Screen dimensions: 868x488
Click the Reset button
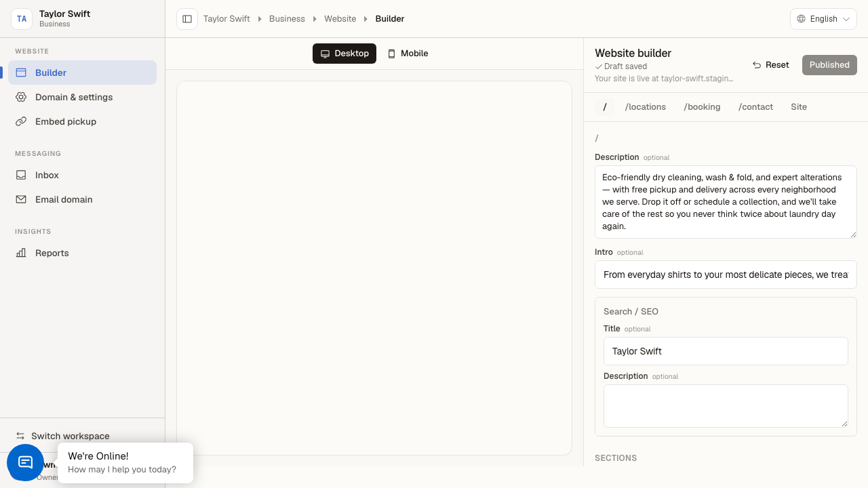click(x=771, y=65)
